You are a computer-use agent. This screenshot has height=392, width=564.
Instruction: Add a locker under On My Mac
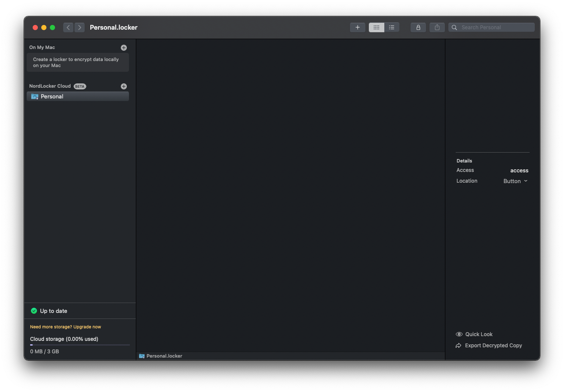(x=124, y=48)
